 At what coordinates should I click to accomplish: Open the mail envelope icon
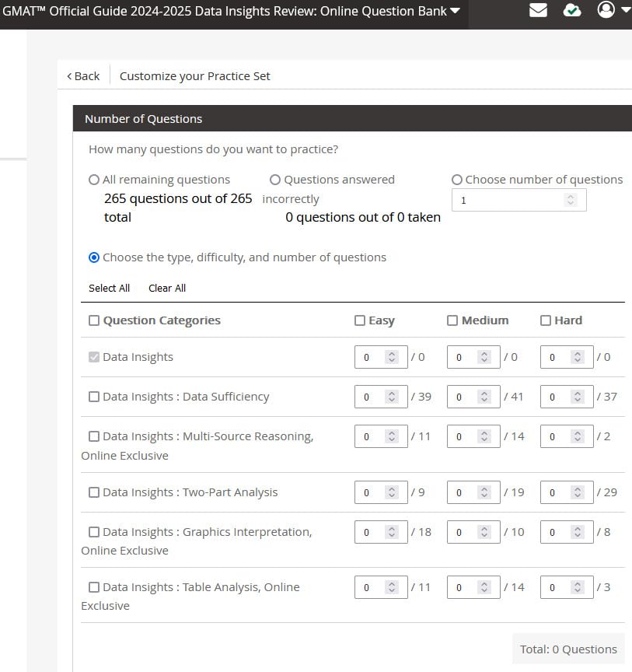coord(538,10)
